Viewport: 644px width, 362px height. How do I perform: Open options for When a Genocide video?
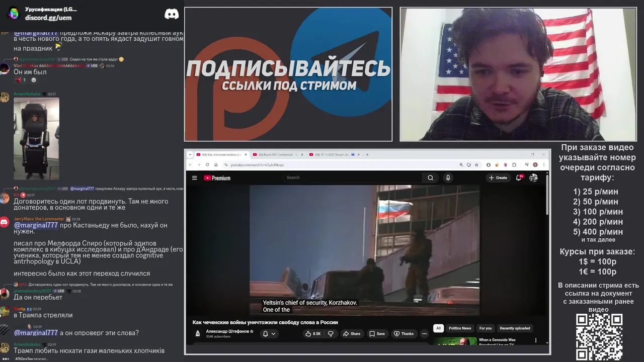tap(535, 340)
